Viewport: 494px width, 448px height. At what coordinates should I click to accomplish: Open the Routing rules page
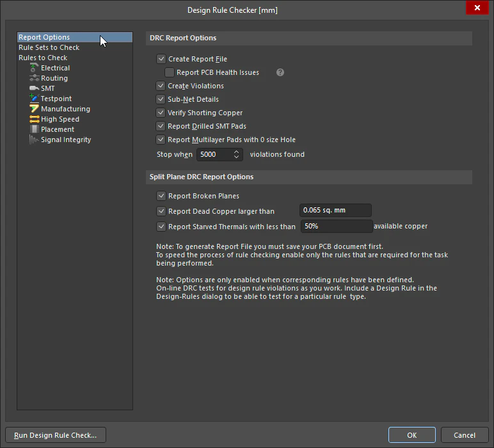(x=54, y=78)
